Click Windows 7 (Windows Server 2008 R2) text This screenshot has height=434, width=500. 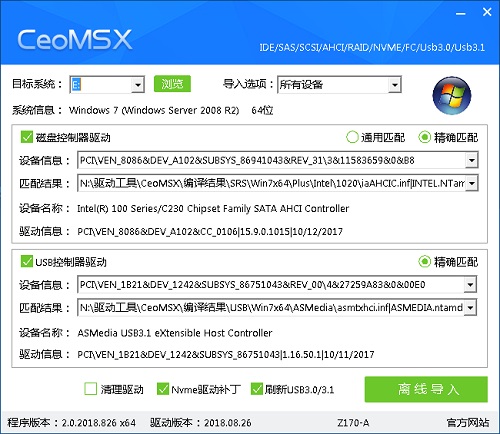pos(154,110)
